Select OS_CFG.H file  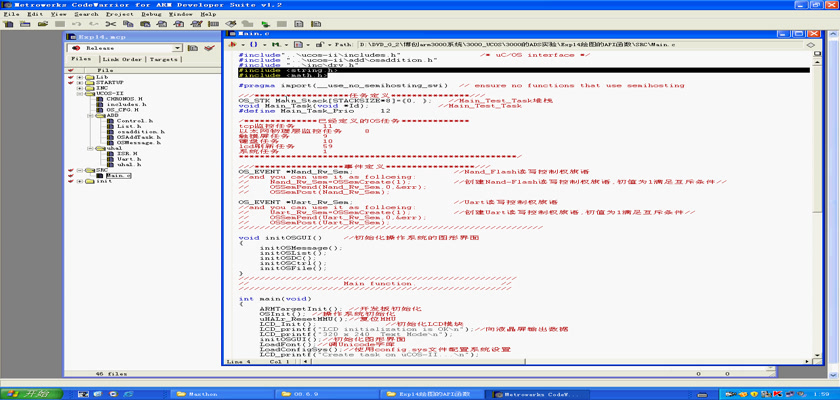(x=122, y=110)
